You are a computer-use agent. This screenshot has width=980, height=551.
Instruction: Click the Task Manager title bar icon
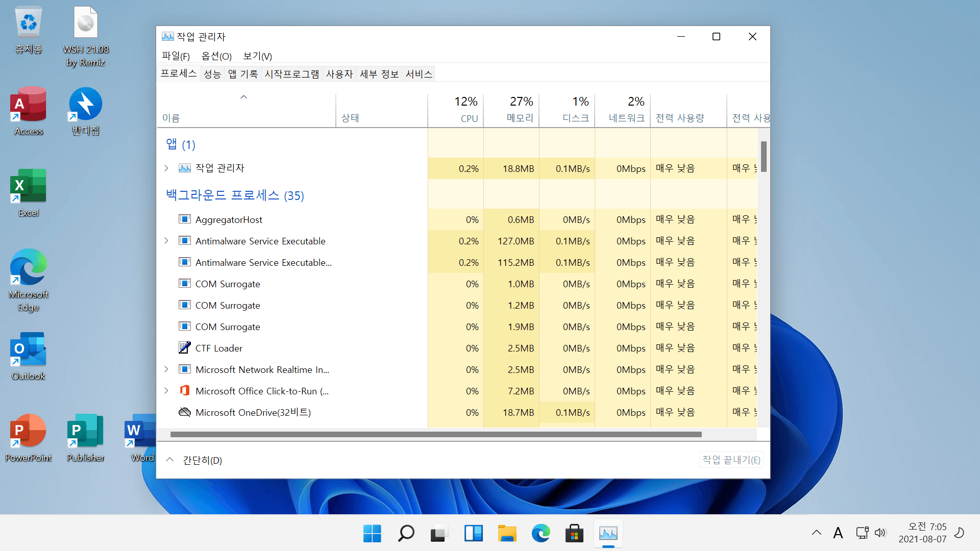[x=167, y=36]
